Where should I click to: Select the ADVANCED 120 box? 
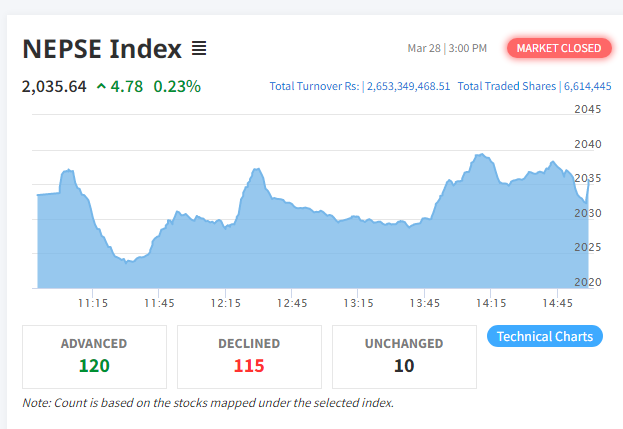pyautogui.click(x=95, y=357)
